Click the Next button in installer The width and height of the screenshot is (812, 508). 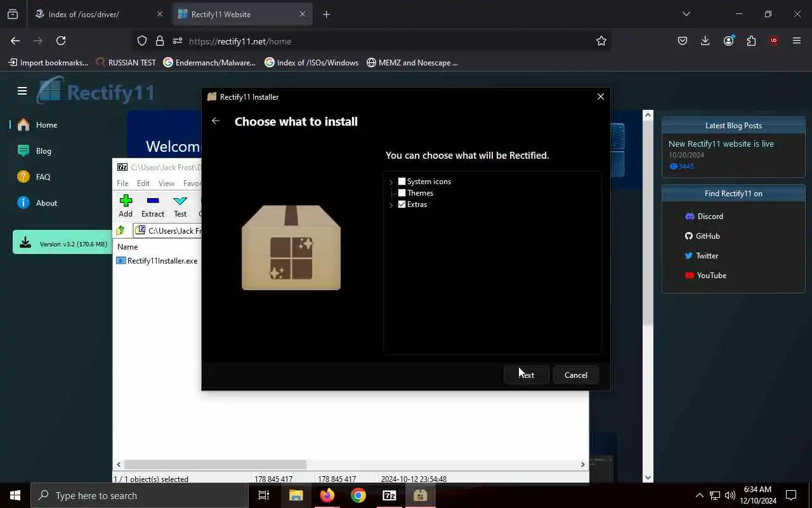527,375
